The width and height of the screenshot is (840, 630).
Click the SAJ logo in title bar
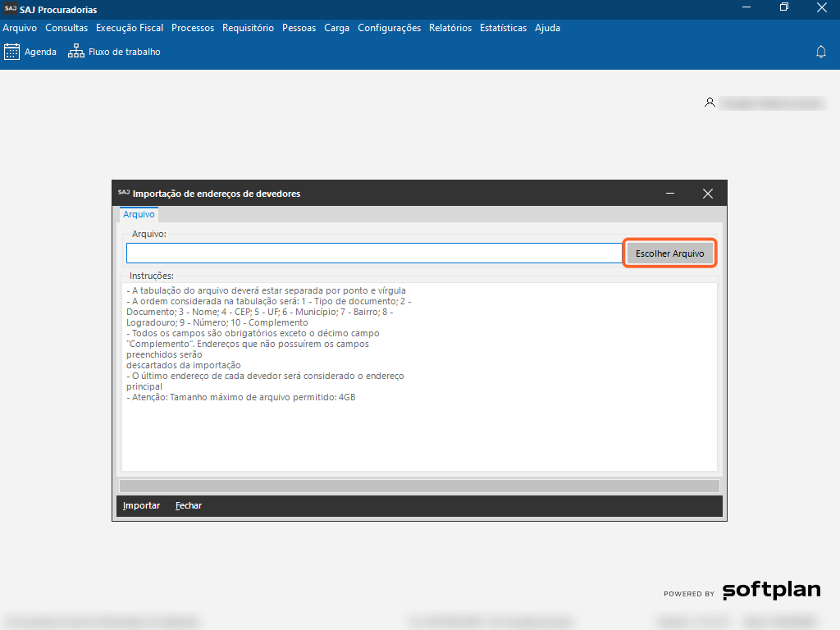[x=10, y=9]
